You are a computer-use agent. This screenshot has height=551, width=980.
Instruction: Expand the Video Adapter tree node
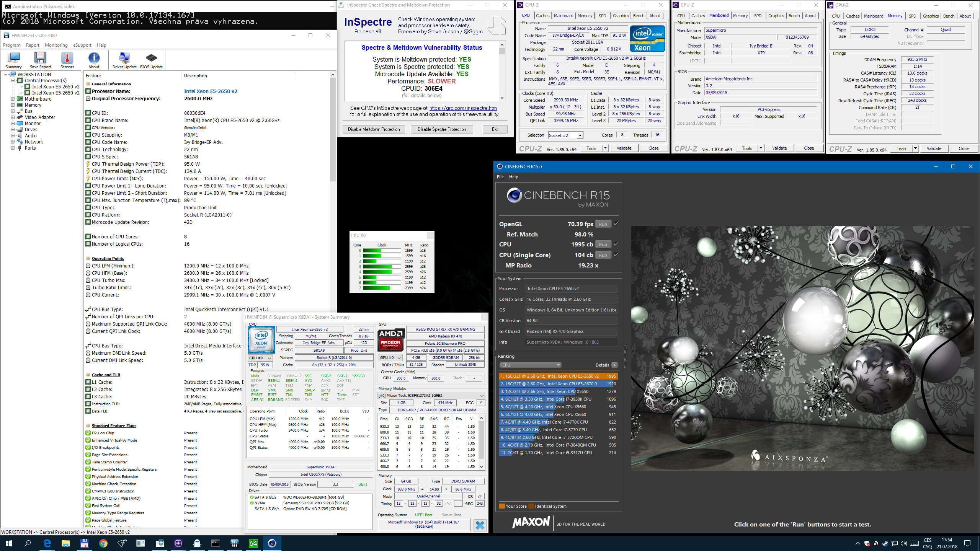click(x=13, y=117)
